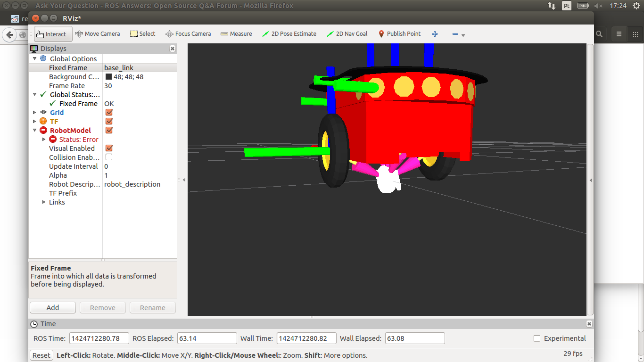Open the system volume indicator

pyautogui.click(x=598, y=6)
